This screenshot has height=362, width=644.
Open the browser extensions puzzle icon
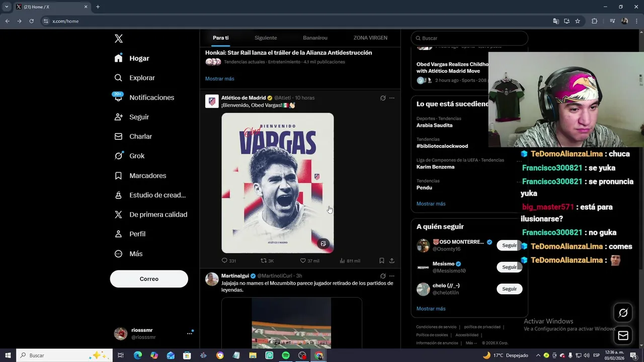(594, 21)
